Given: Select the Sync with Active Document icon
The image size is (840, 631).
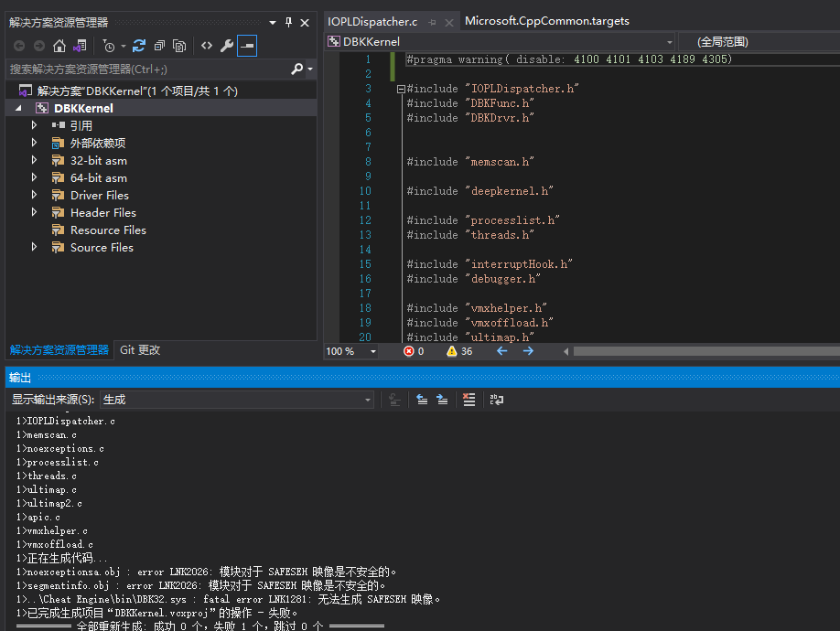Looking at the screenshot, I should coord(80,47).
